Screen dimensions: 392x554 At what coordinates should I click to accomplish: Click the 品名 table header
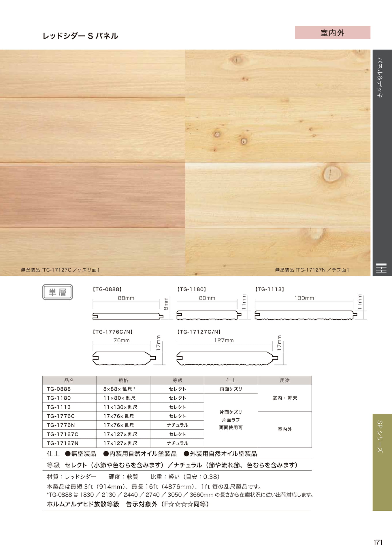tap(69, 380)
